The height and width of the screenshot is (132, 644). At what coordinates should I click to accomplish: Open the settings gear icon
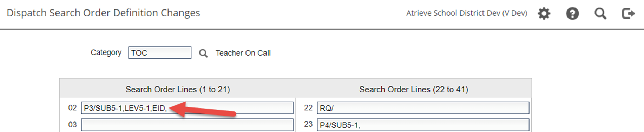[x=544, y=14]
